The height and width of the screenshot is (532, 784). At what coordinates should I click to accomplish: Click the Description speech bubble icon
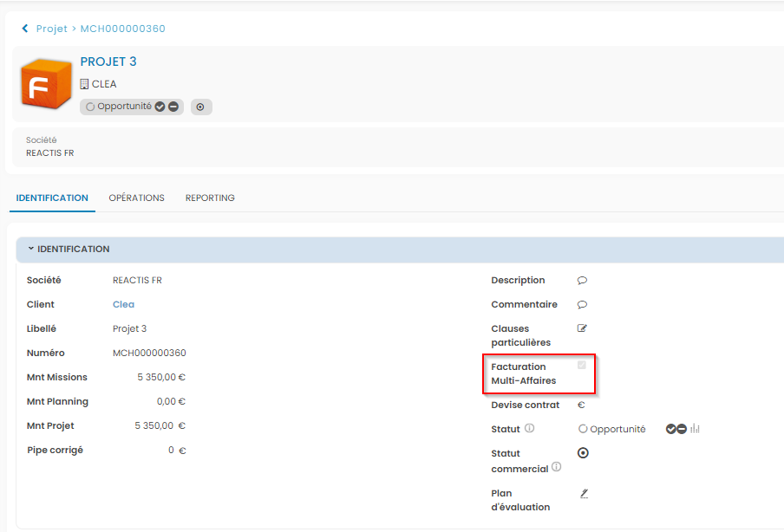pos(583,281)
